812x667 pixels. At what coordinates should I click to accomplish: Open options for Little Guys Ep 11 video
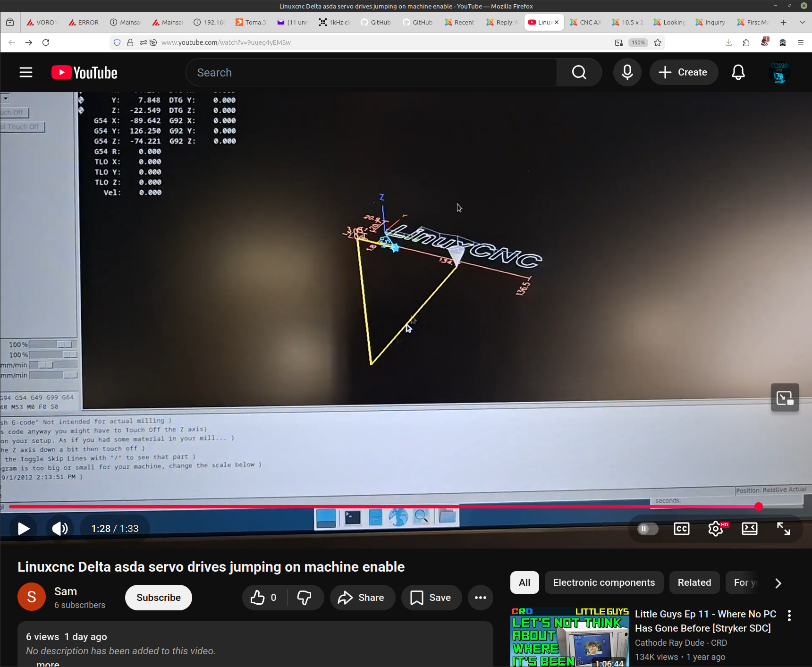coord(789,615)
